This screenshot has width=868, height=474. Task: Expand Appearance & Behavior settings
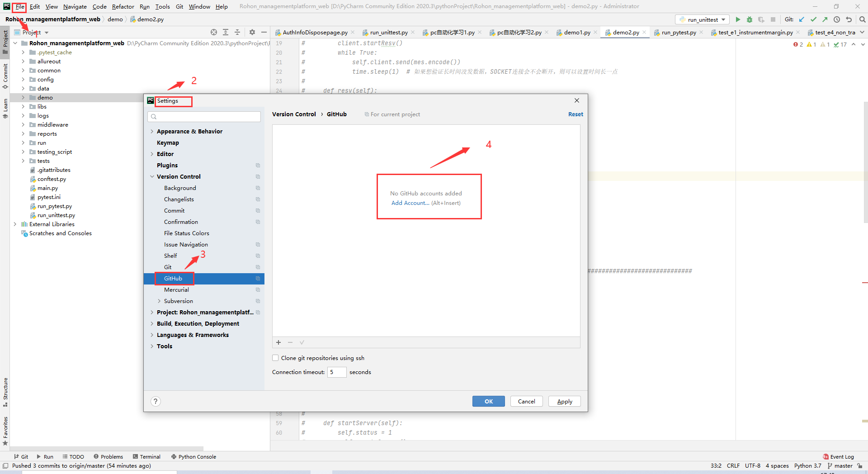(152, 131)
